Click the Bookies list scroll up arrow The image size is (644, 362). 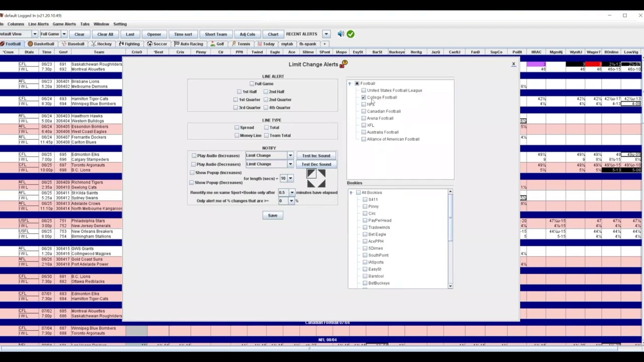[x=450, y=192]
